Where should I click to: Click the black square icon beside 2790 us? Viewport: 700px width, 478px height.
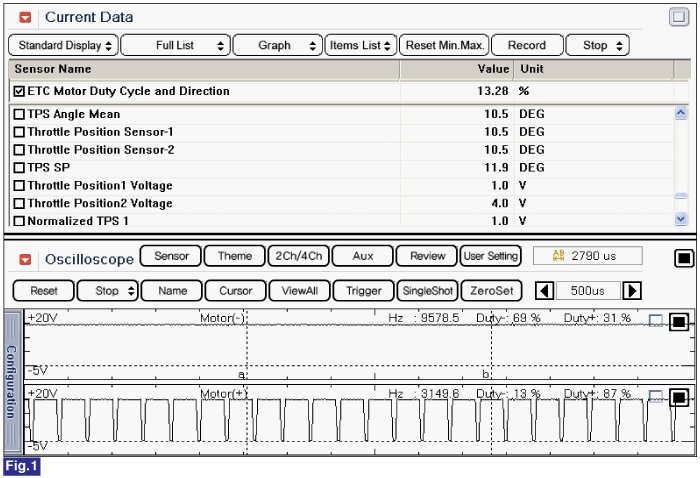click(683, 258)
